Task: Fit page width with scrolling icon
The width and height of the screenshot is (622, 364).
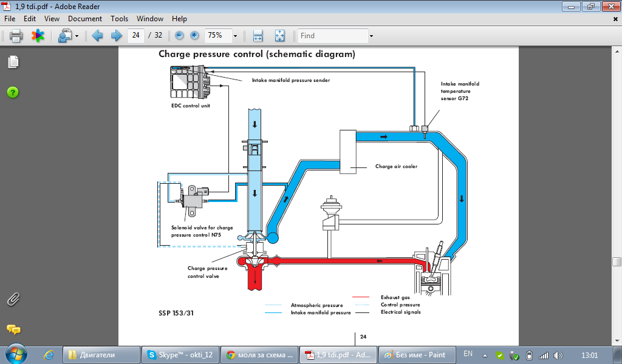Action: pos(258,36)
